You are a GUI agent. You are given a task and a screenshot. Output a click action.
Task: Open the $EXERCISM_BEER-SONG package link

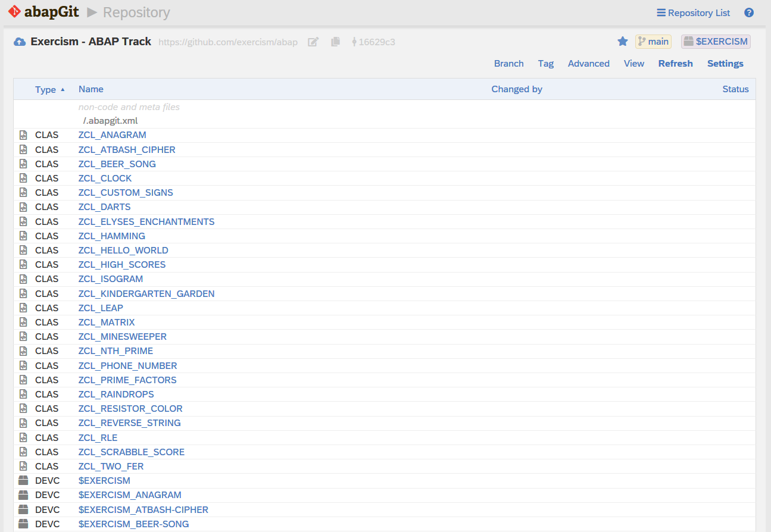pyautogui.click(x=134, y=524)
